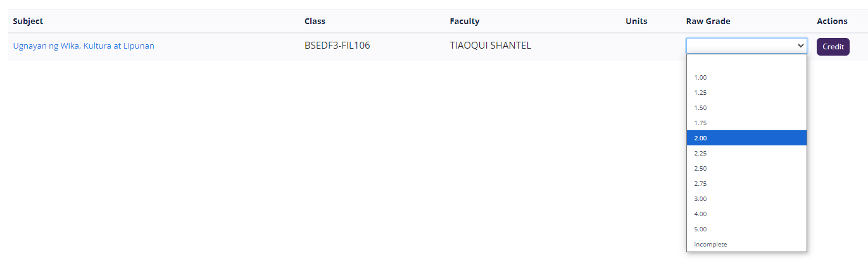The width and height of the screenshot is (868, 268).
Task: Click the Raw Grade dropdown arrow
Action: point(800,46)
